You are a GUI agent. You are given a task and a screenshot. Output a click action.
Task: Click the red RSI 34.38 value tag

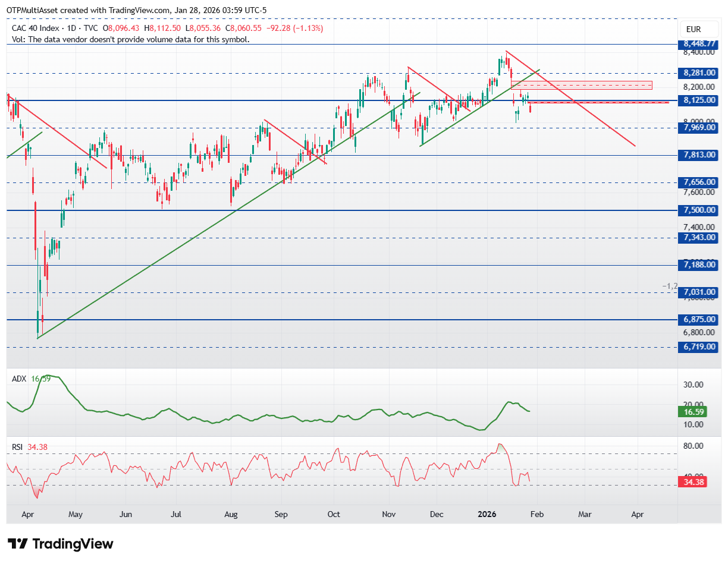[x=694, y=482]
